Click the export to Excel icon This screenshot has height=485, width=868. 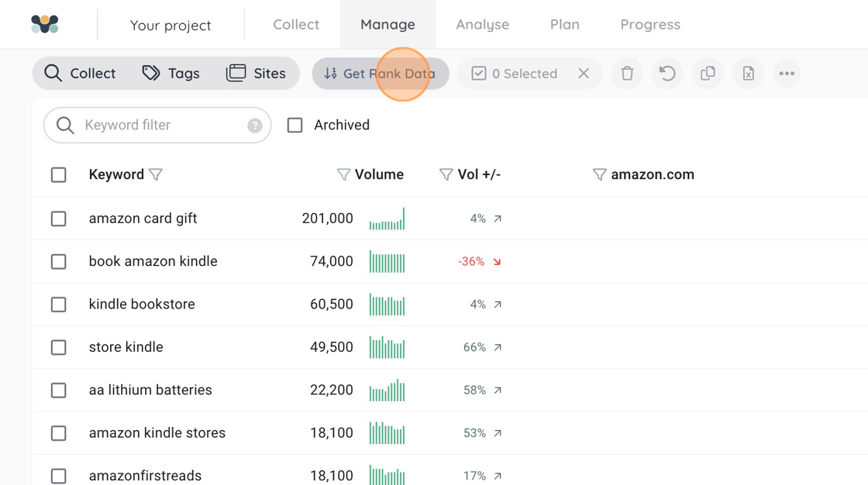pyautogui.click(x=749, y=73)
